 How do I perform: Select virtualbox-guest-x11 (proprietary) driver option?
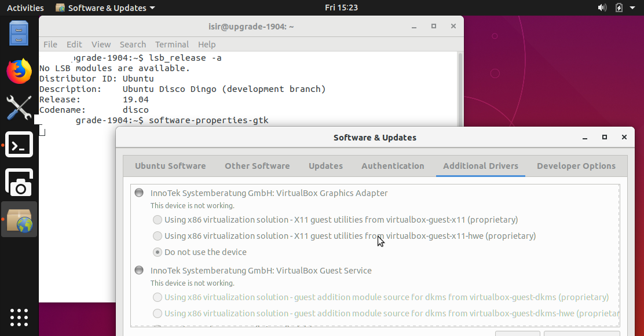coord(335,220)
